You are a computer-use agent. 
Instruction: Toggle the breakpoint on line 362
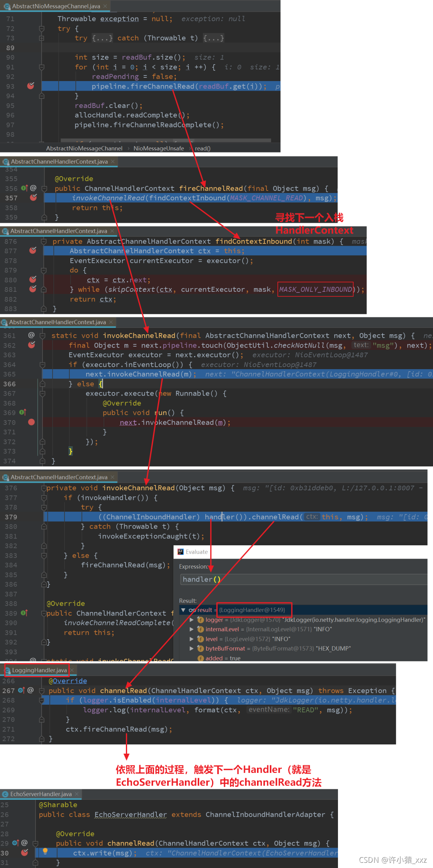(x=31, y=345)
